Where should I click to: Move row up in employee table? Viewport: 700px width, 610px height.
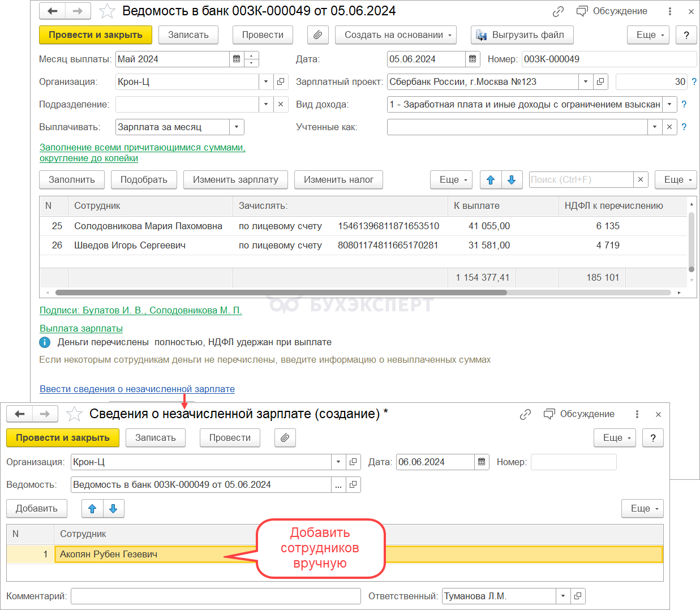pyautogui.click(x=491, y=180)
